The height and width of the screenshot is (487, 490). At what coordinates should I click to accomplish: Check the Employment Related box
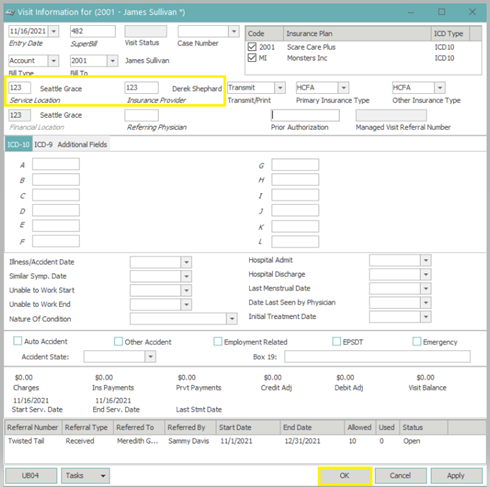click(217, 341)
